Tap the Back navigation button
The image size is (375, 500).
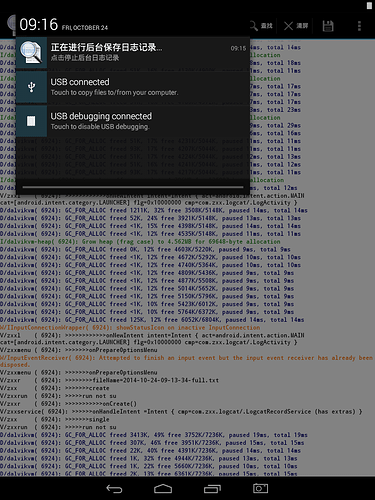pyautogui.click(x=114, y=489)
